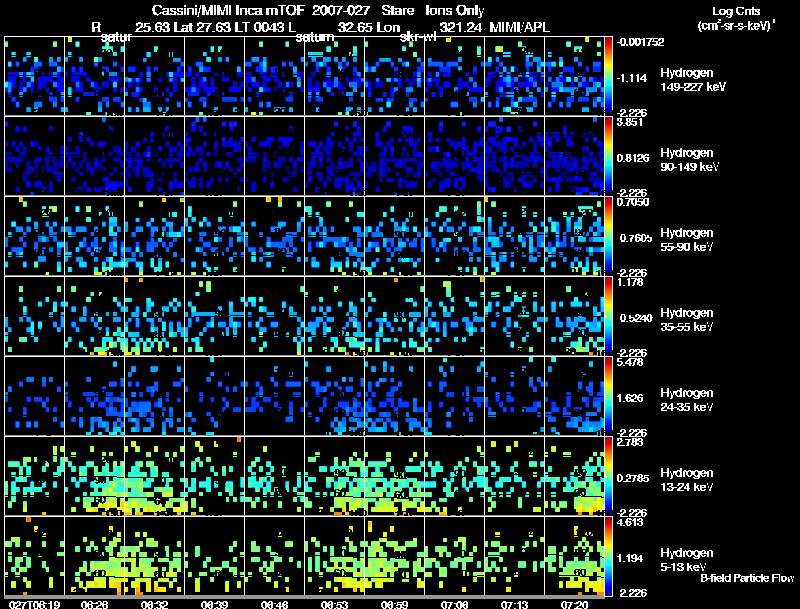Click the '-0.001752' colorbar maximum value
The width and height of the screenshot is (800, 609).
pyautogui.click(x=640, y=42)
